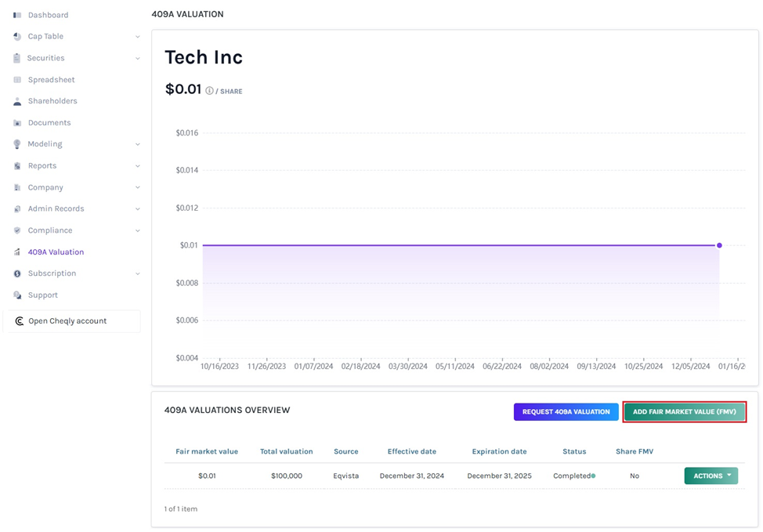
Task: Click Add Fair Market Value (FMV)
Action: [684, 411]
